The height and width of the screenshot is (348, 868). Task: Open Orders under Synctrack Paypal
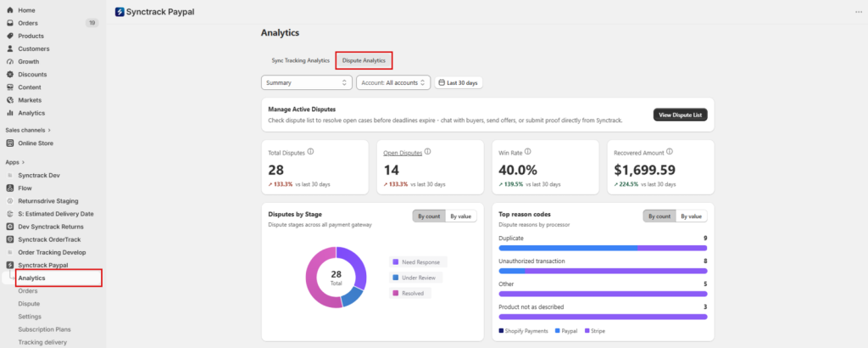28,291
